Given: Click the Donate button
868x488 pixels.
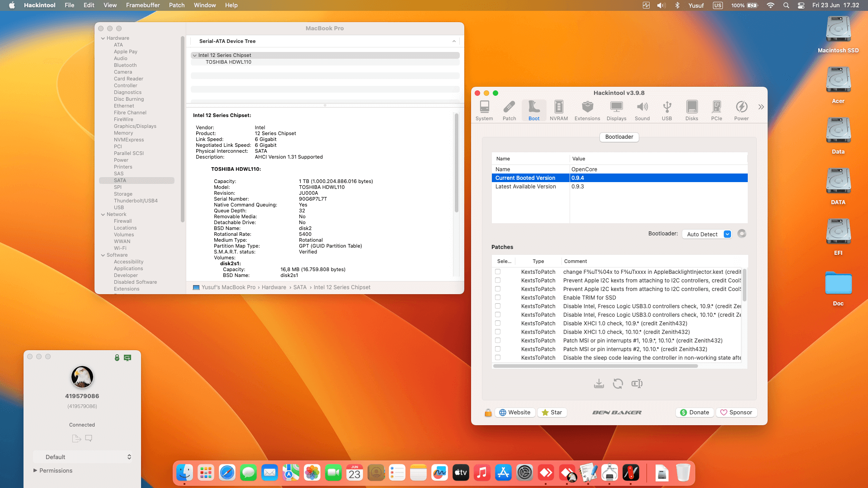Looking at the screenshot, I should point(695,413).
